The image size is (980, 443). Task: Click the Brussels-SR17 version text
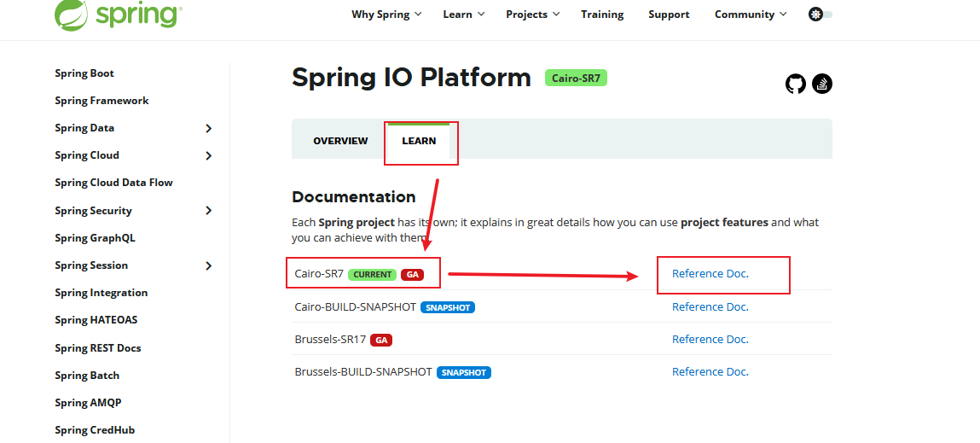(330, 339)
